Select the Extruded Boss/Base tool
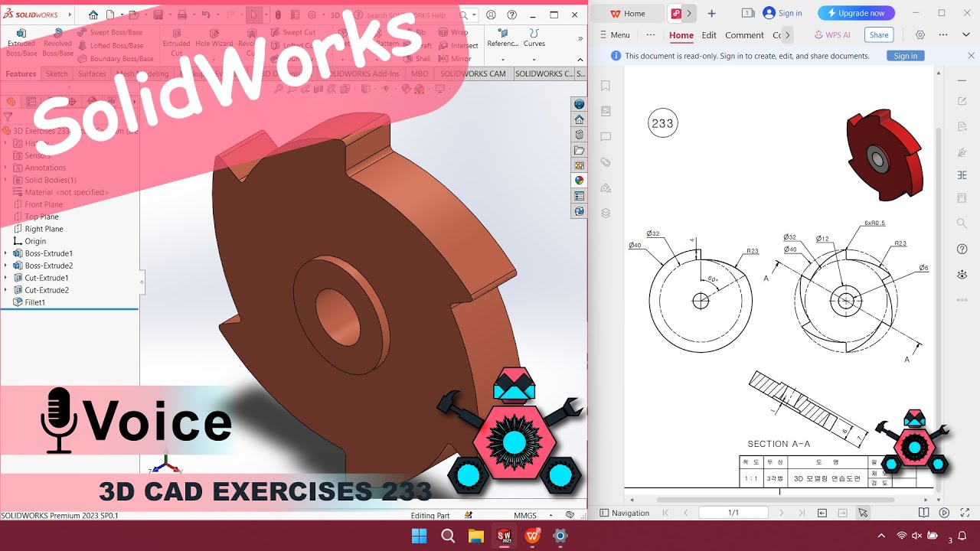Screen dimensions: 980x551 click(21, 43)
